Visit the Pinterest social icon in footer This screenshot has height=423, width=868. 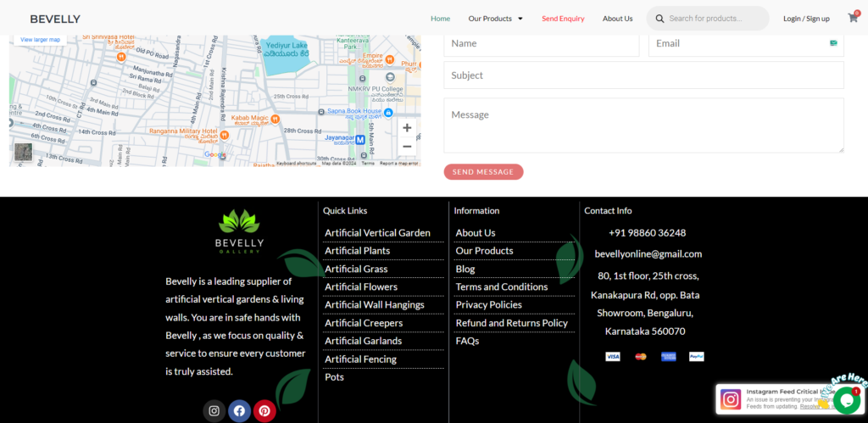click(264, 411)
